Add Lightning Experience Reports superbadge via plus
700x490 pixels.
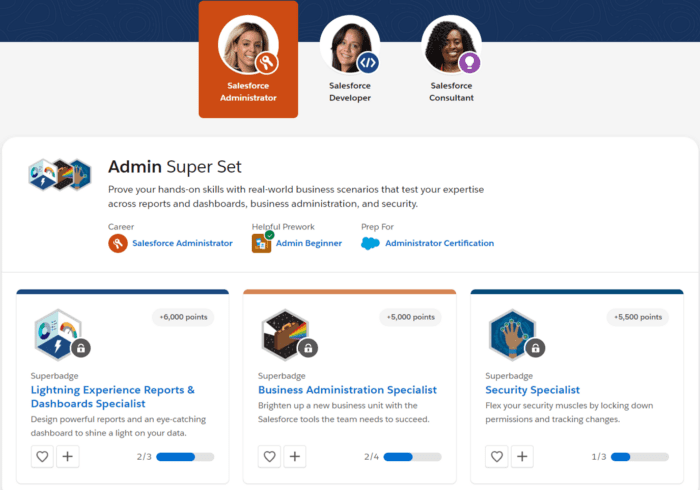68,457
